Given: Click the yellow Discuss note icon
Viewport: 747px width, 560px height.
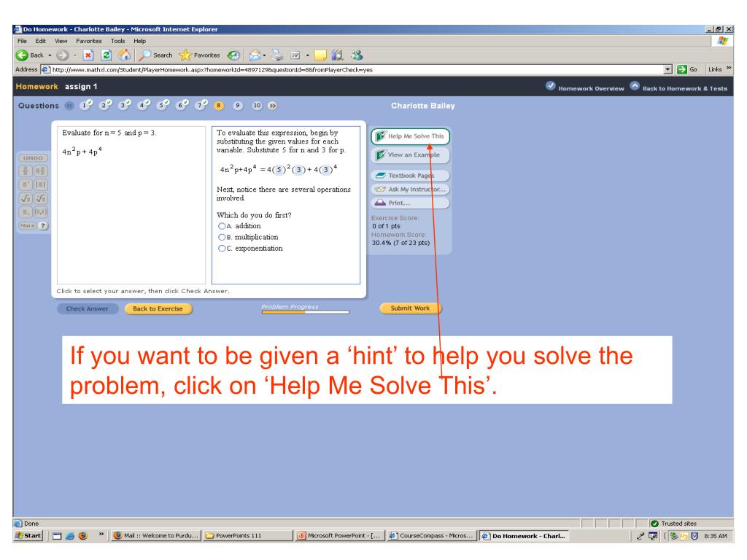Looking at the screenshot, I should coord(320,55).
